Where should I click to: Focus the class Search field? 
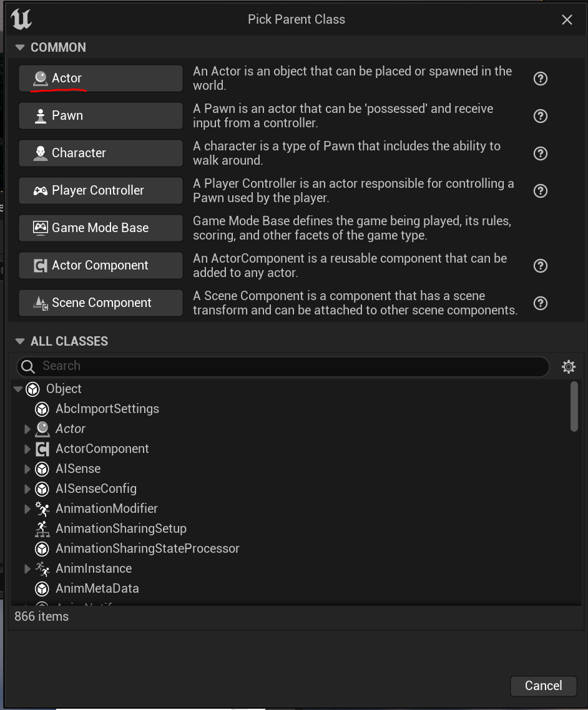pos(283,366)
